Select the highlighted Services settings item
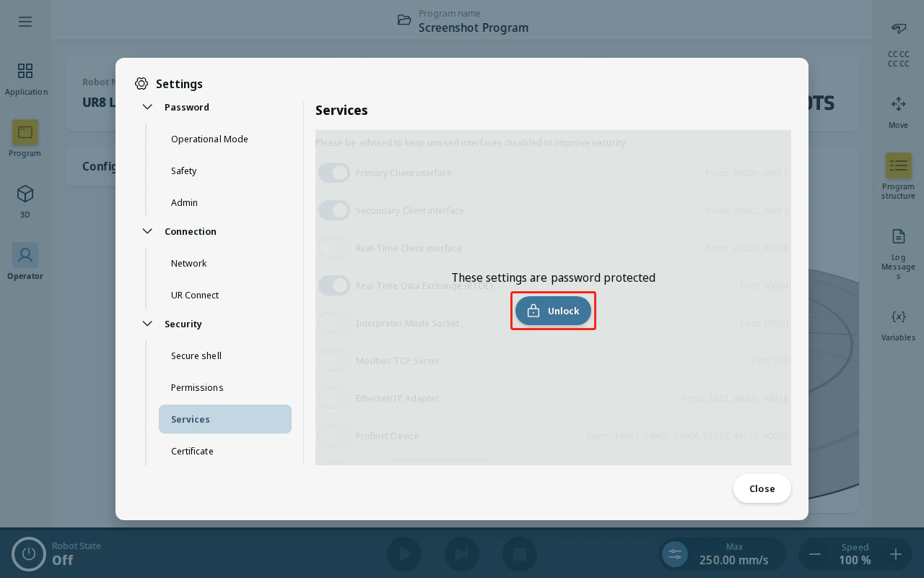The height and width of the screenshot is (578, 924). pos(225,419)
